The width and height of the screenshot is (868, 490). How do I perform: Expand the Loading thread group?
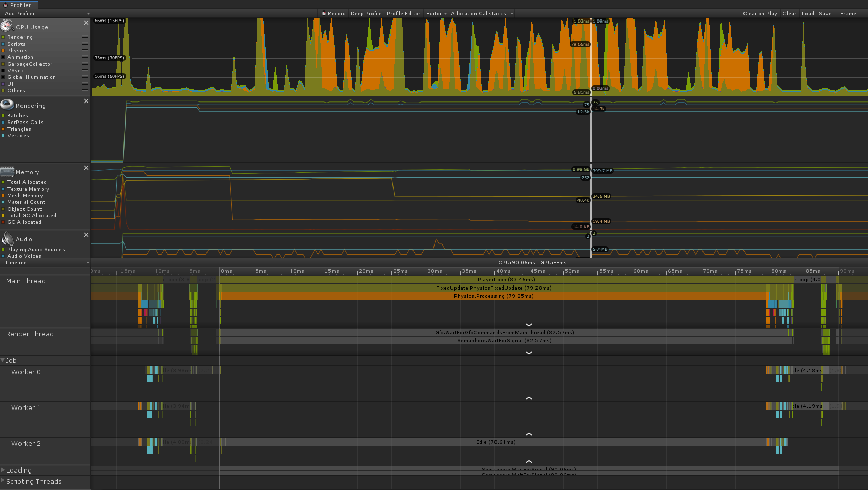coord(3,470)
